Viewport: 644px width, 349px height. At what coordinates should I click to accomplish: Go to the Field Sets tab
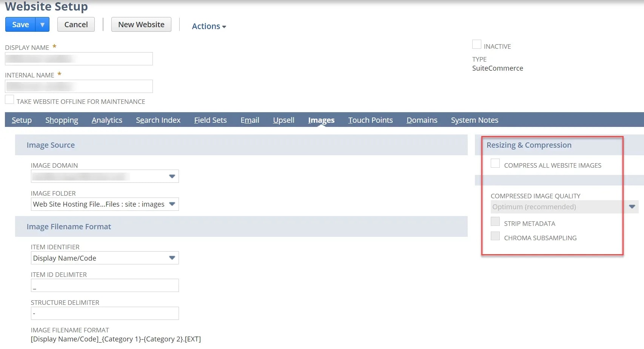(210, 120)
